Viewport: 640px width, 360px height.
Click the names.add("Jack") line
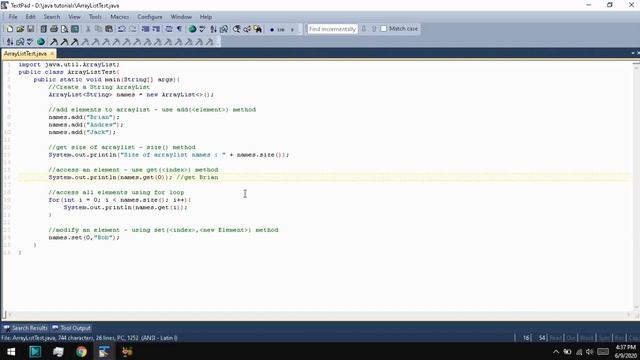(x=82, y=132)
